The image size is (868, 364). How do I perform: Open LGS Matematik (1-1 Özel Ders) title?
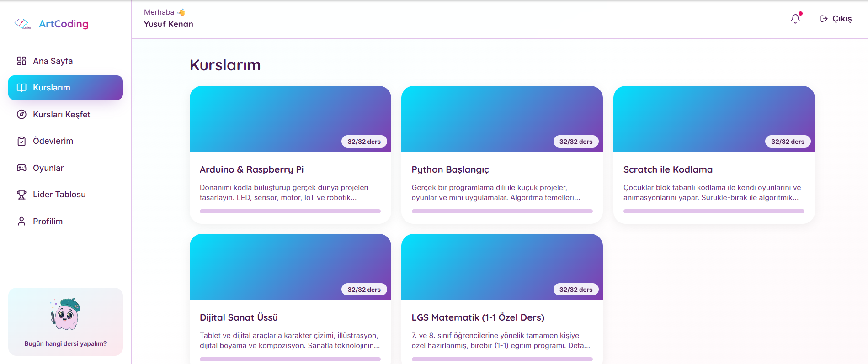click(x=478, y=317)
